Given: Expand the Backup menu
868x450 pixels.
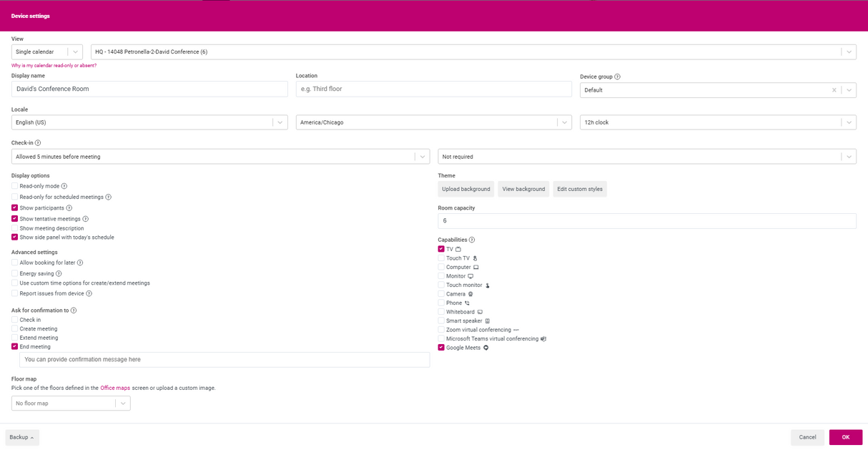Looking at the screenshot, I should pos(21,437).
